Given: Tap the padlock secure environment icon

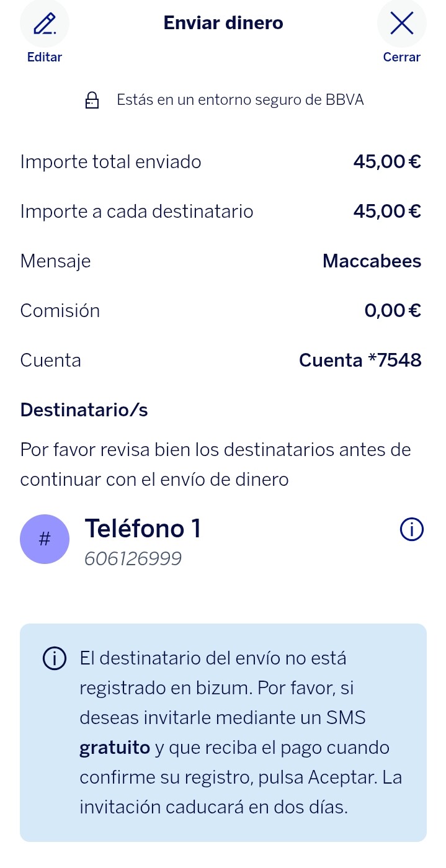Looking at the screenshot, I should (x=92, y=100).
